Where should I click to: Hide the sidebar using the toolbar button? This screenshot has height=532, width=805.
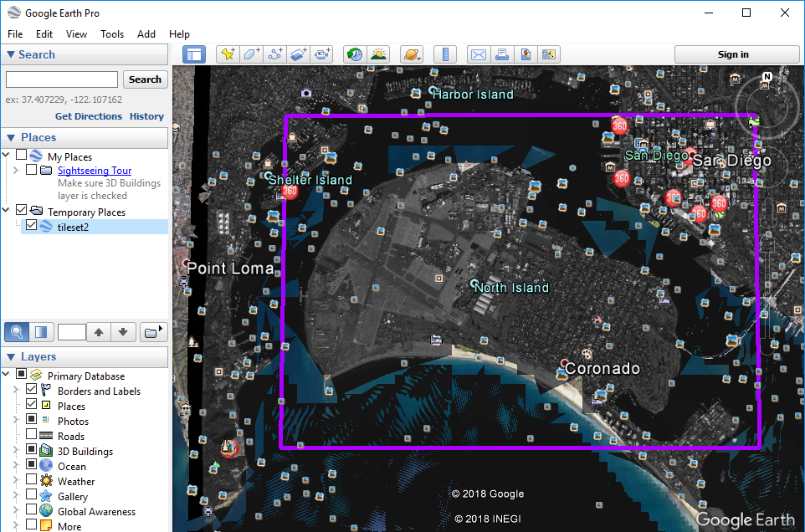coord(194,54)
